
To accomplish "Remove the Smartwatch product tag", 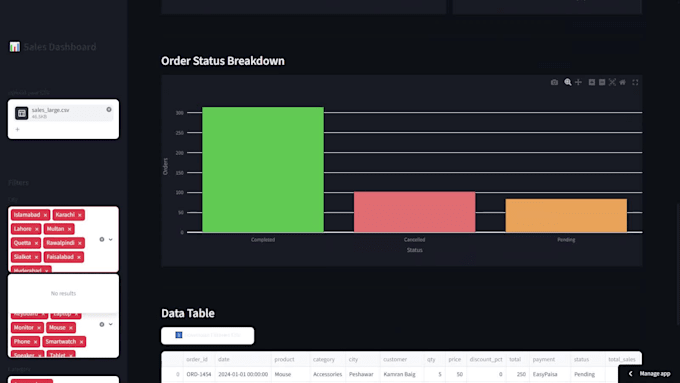I will (82, 342).
